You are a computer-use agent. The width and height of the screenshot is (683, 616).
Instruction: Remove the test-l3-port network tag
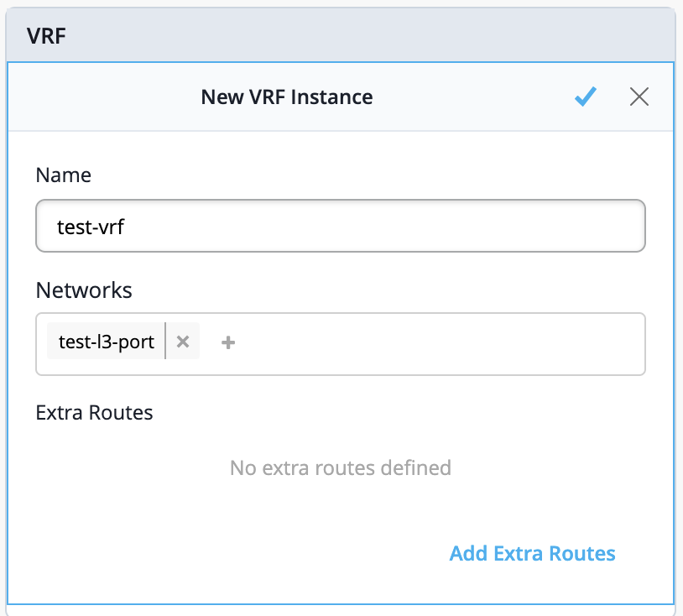[183, 342]
